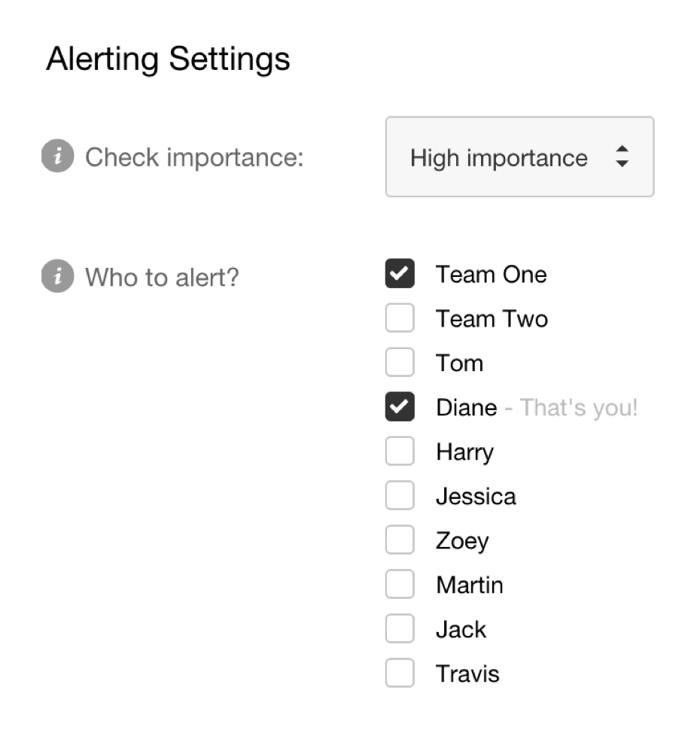The height and width of the screenshot is (748, 700).
Task: Enable alerts for Team Two
Action: [400, 319]
